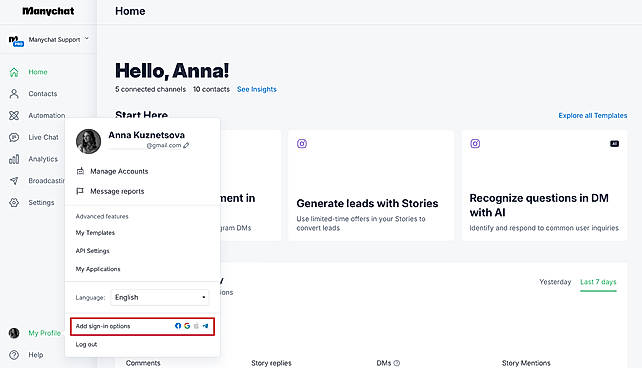Select Message reports in profile menu
This screenshot has height=368, width=642.
point(117,191)
